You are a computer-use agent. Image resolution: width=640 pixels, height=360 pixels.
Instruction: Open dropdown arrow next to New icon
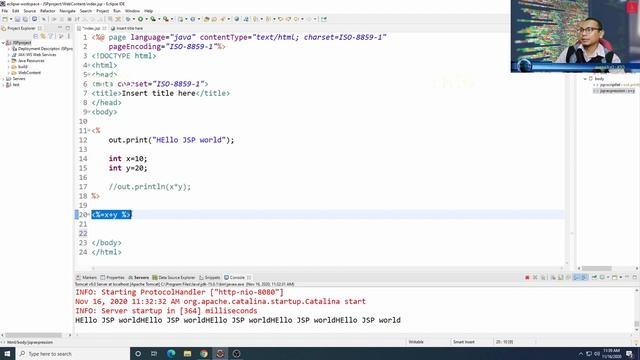pyautogui.click(x=11, y=19)
